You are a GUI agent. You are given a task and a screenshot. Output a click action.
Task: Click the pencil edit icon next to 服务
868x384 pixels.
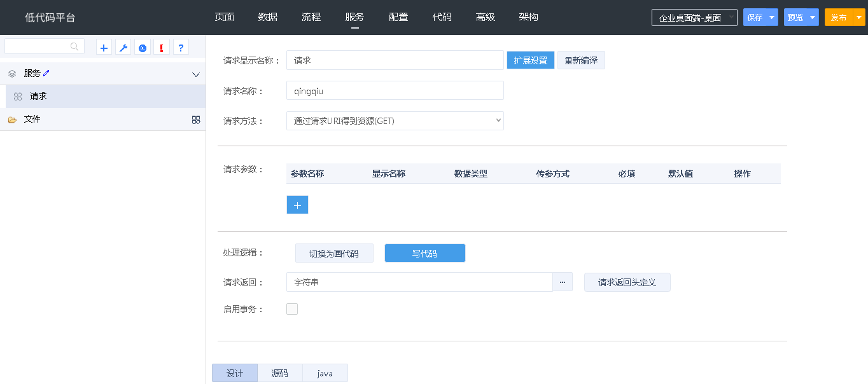coord(46,73)
